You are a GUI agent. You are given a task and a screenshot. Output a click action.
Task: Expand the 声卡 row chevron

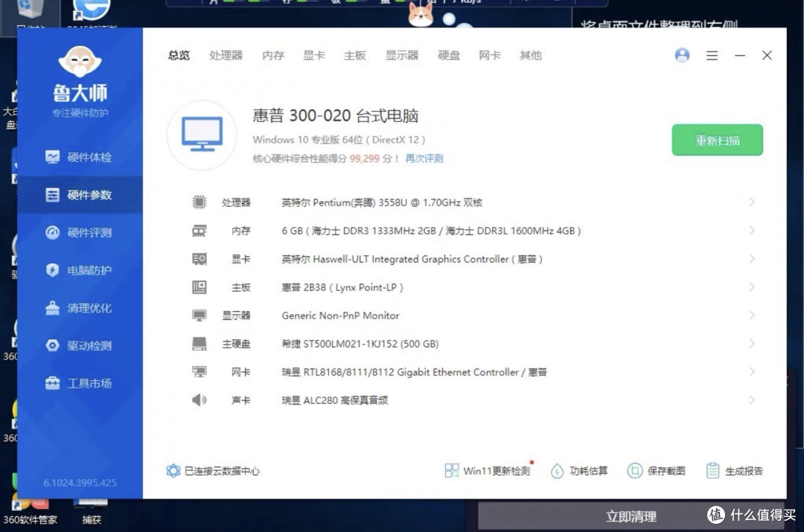[x=752, y=400]
